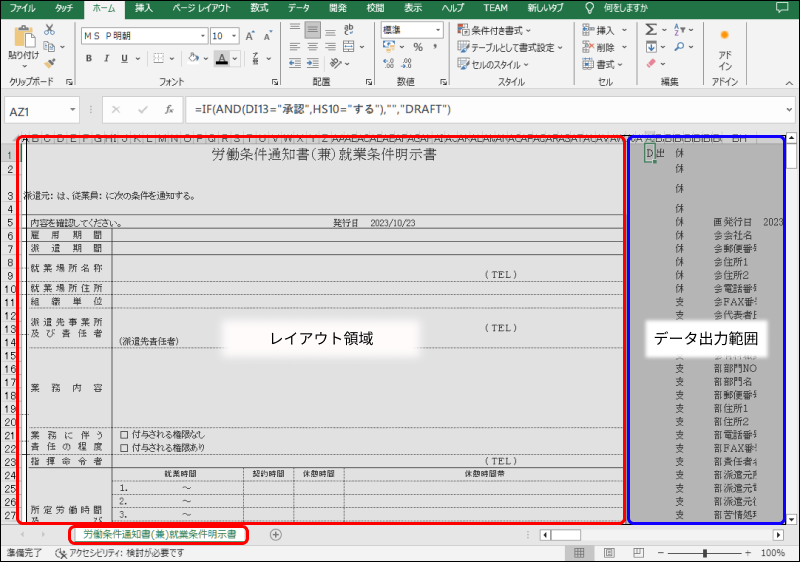This screenshot has width=800, height=562.
Task: Expand the font size dropdown
Action: (x=231, y=34)
